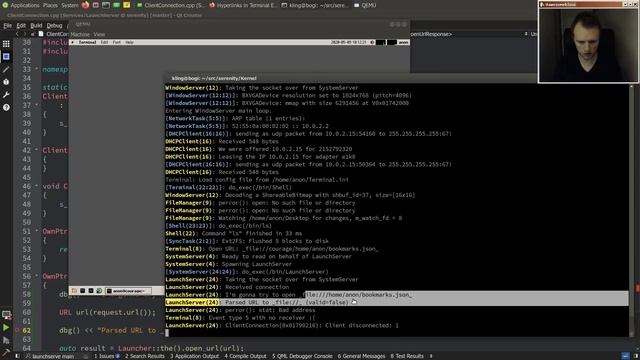The width and height of the screenshot is (640, 360).
Task: Launch Firefox from top panel icon
Action: (x=85, y=5)
